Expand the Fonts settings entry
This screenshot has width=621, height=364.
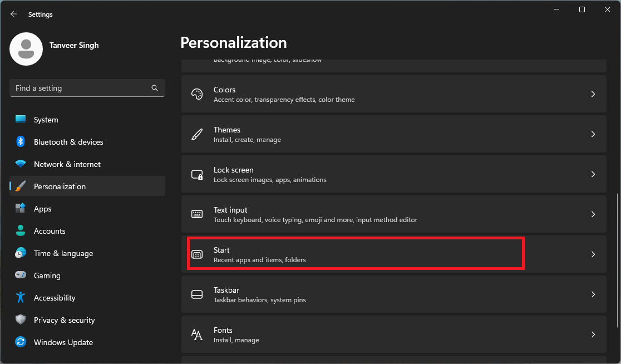point(394,334)
